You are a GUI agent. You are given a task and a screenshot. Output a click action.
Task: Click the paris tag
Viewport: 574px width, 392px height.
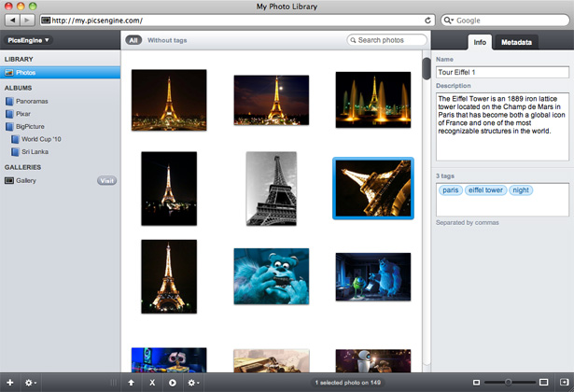pyautogui.click(x=451, y=190)
